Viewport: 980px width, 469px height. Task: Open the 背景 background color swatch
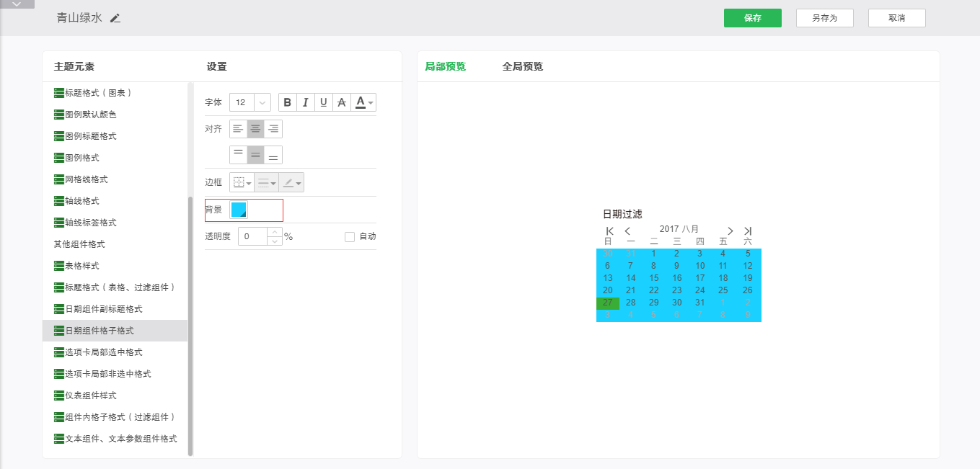pos(239,210)
